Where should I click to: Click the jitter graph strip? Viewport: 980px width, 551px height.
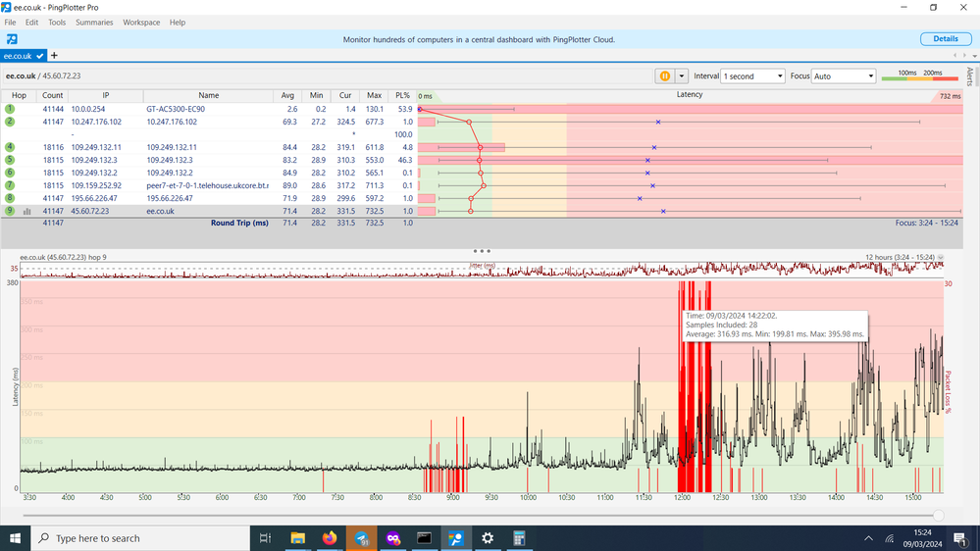coord(482,270)
